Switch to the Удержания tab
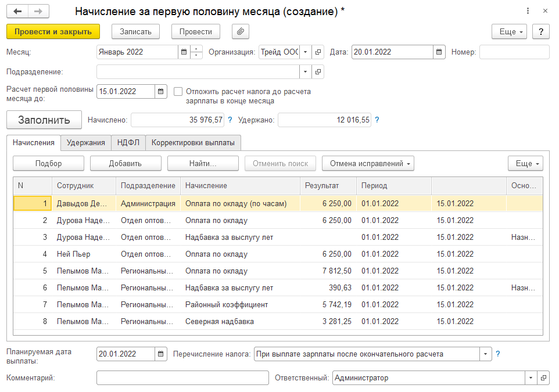The height and width of the screenshot is (392, 559). pyautogui.click(x=85, y=142)
